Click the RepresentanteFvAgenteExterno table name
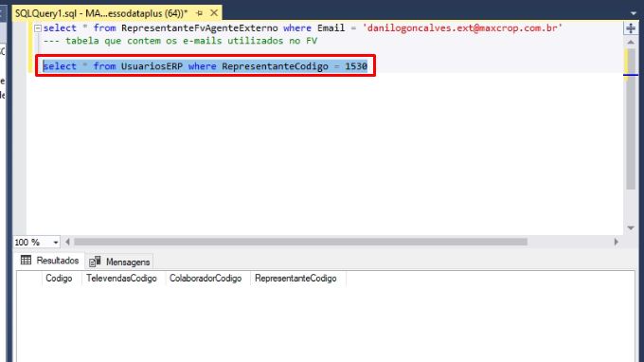Screen dimensions: 644x362 click(x=200, y=27)
